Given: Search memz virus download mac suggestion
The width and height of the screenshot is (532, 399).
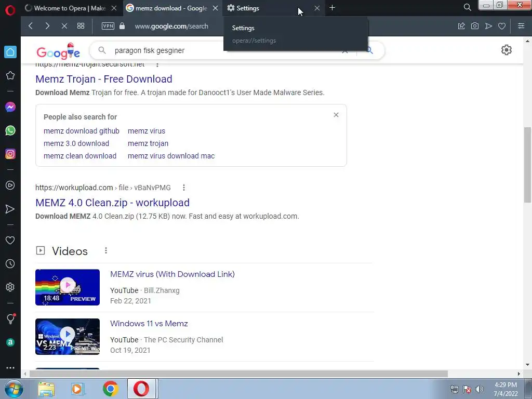Looking at the screenshot, I should click(x=171, y=156).
